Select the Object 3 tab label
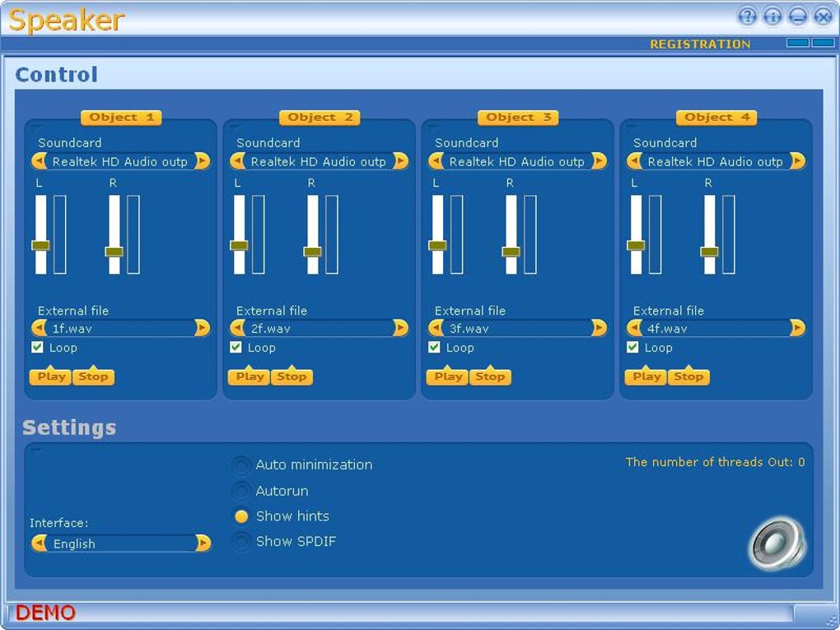The width and height of the screenshot is (840, 630). coord(518,117)
